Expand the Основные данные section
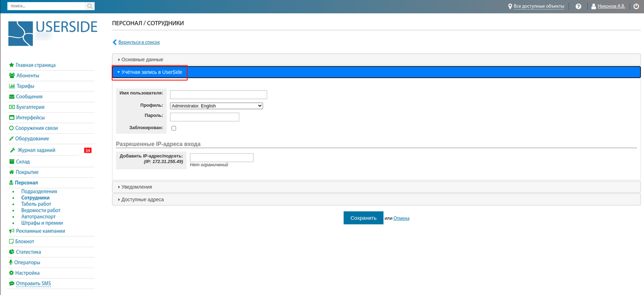644x295 pixels. tap(142, 59)
